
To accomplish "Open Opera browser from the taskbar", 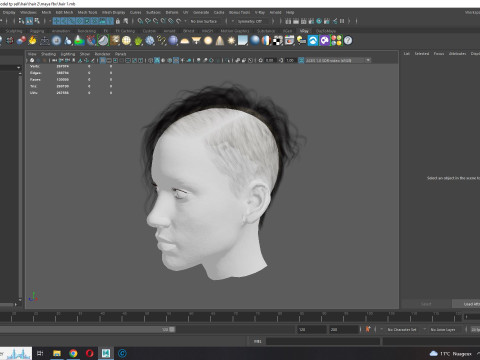I will point(90,353).
